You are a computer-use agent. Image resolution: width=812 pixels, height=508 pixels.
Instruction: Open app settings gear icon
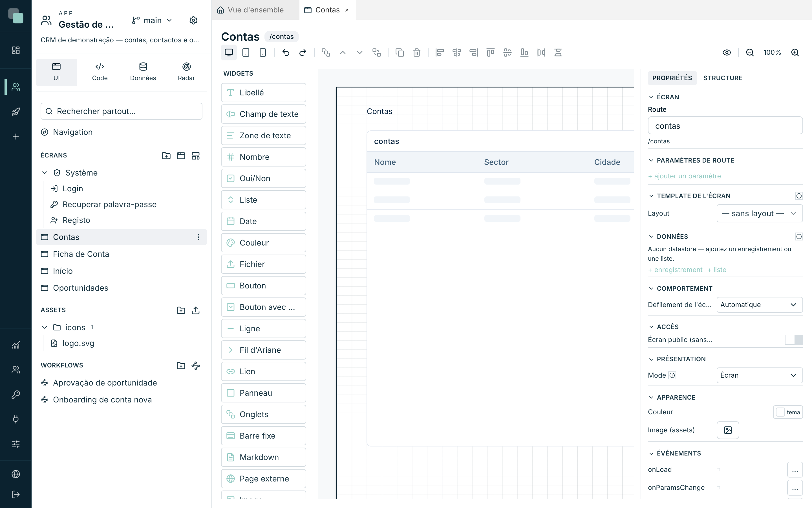193,20
